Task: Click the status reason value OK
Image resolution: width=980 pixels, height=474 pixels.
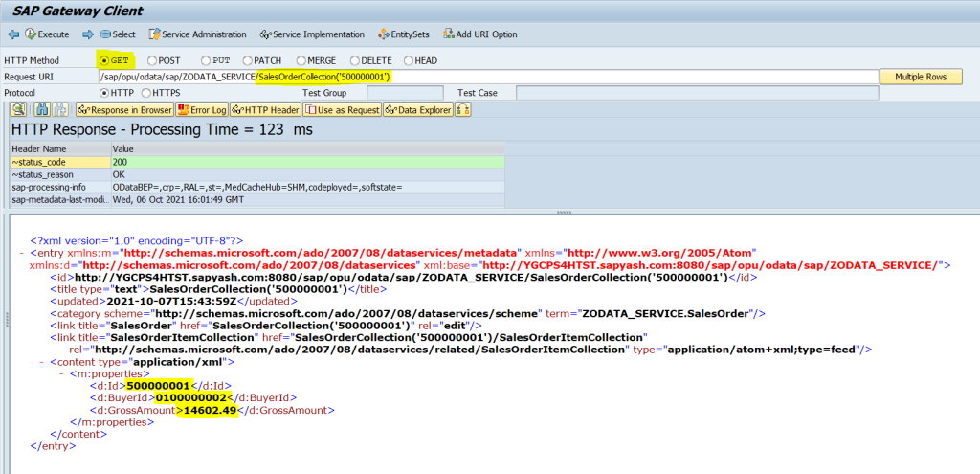Action: [119, 174]
